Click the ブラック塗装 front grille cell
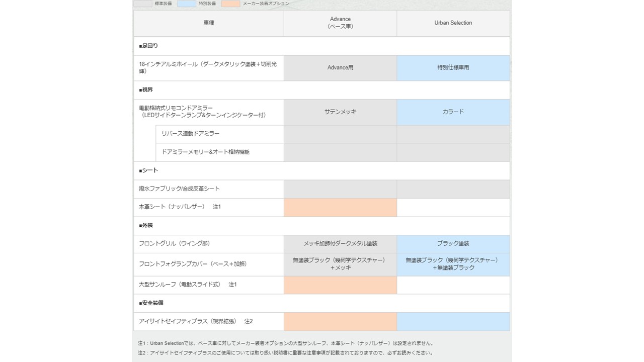 453,244
